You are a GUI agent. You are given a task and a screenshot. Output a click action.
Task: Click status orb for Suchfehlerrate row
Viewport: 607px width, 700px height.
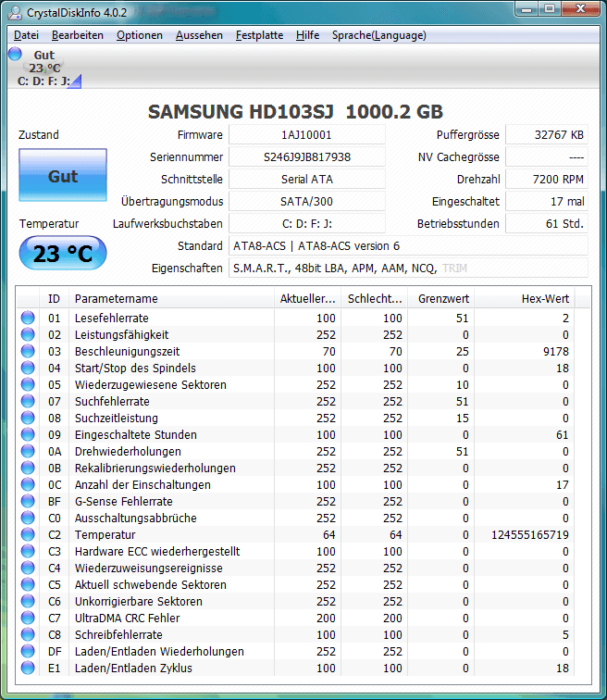[28, 401]
